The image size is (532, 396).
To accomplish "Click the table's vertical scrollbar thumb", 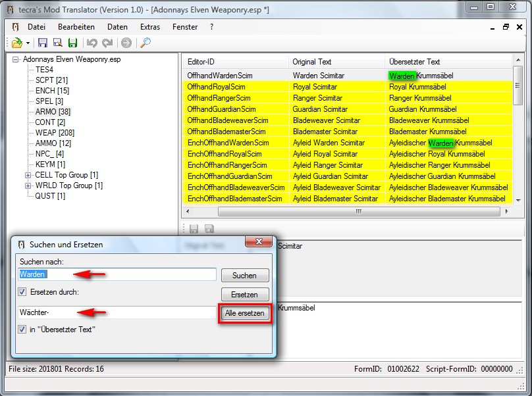I will [x=518, y=86].
